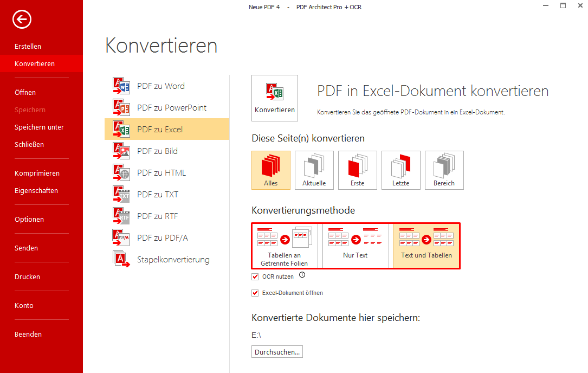Select Stapelkonvertierung label
The height and width of the screenshot is (373, 588).
click(173, 259)
